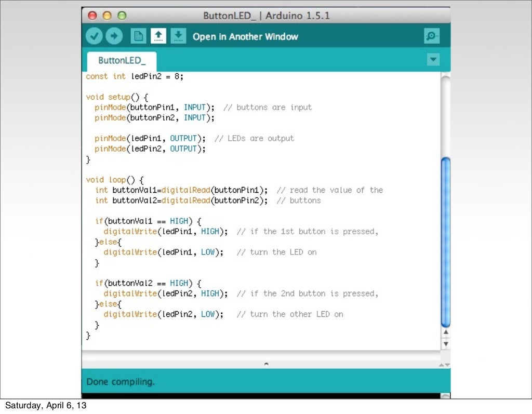
Task: Select the ButtonLED_ tab
Action: [122, 61]
